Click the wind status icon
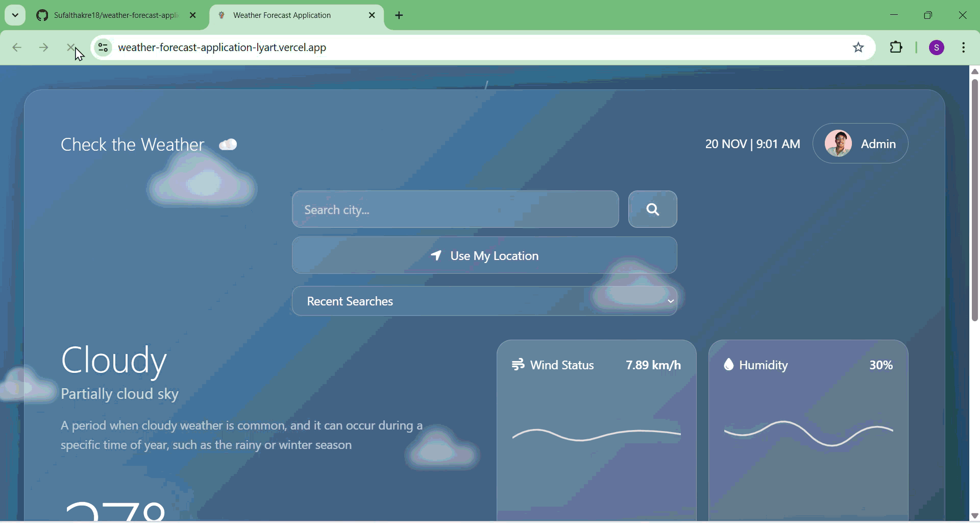The width and height of the screenshot is (980, 523). (518, 365)
